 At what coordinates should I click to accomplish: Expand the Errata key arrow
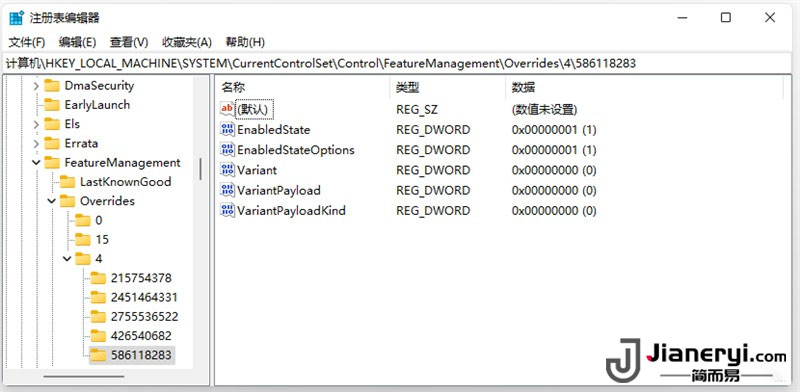(x=36, y=143)
